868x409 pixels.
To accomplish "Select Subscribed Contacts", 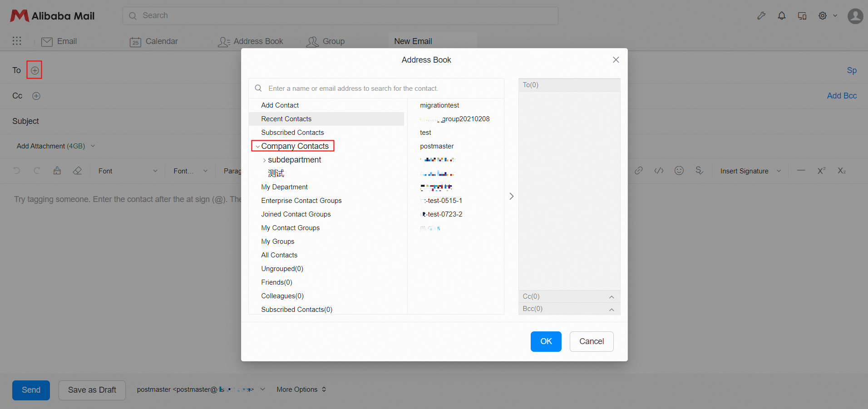I will pyautogui.click(x=292, y=133).
